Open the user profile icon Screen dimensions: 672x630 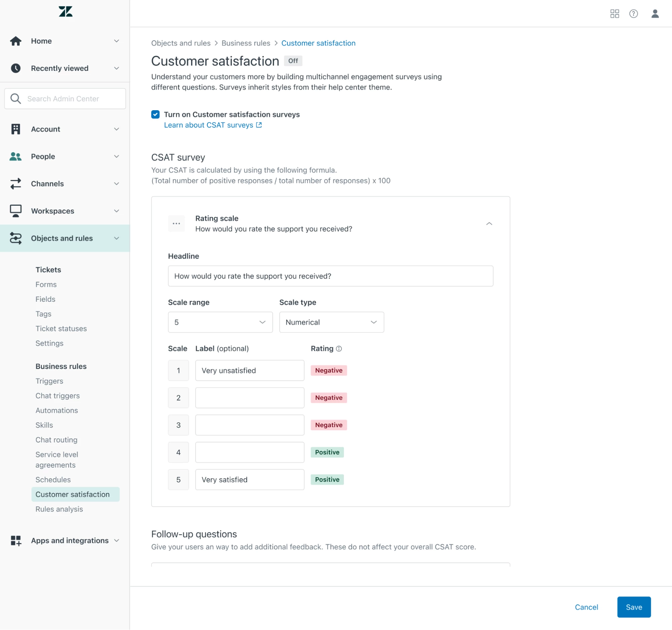(655, 14)
